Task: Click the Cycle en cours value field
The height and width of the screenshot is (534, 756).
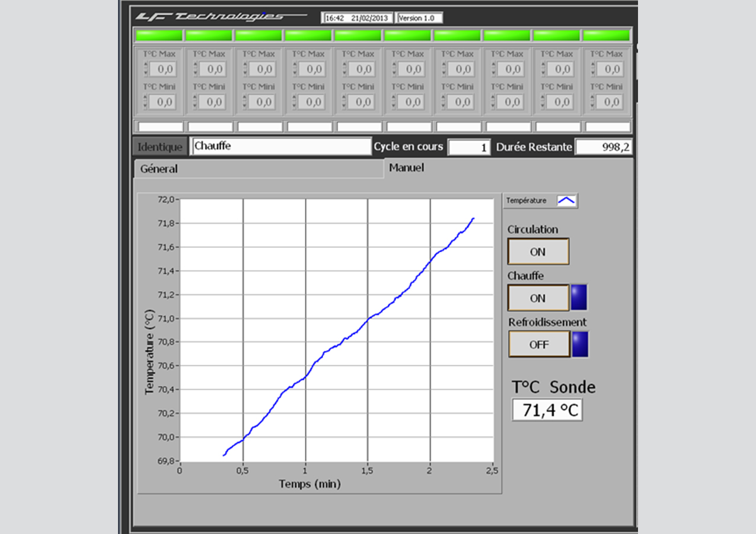Action: pyautogui.click(x=469, y=147)
